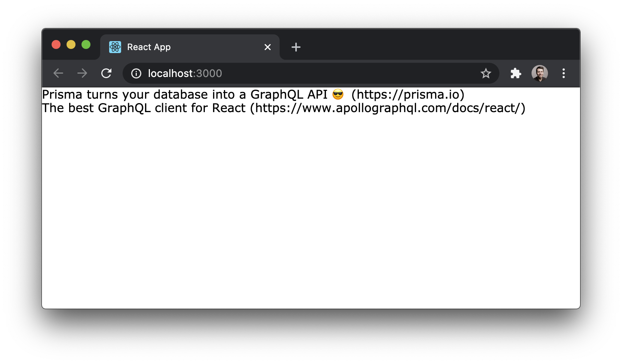This screenshot has height=364, width=622.
Task: Focus the localhost:3000 address bar
Action: point(311,73)
